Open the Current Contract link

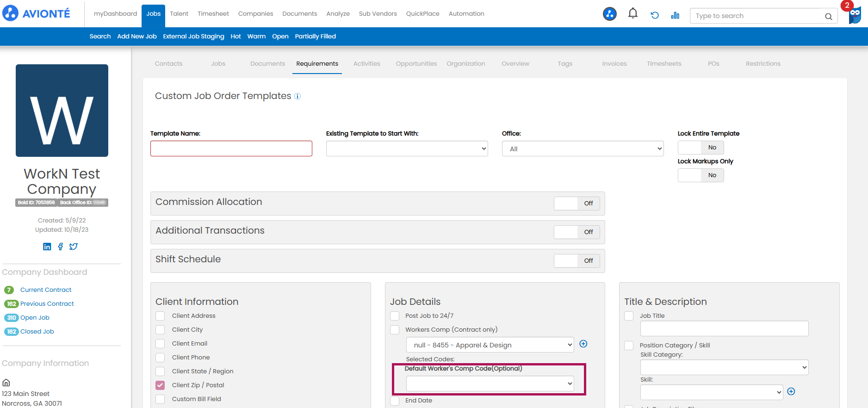click(46, 290)
